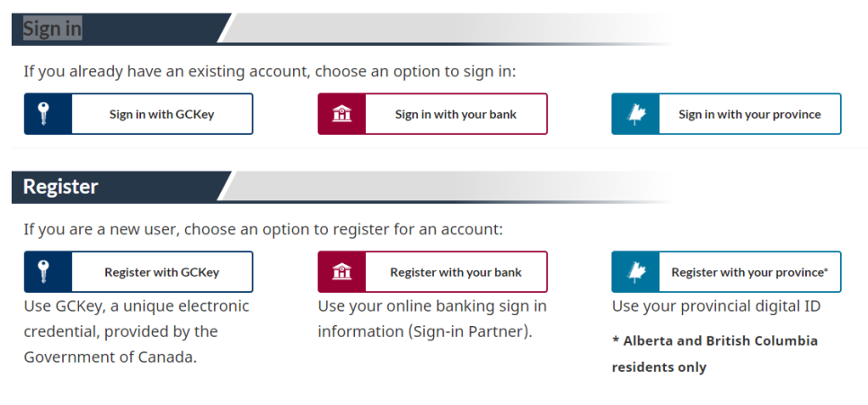Click the existing account sign-in instruction text

pos(270,71)
